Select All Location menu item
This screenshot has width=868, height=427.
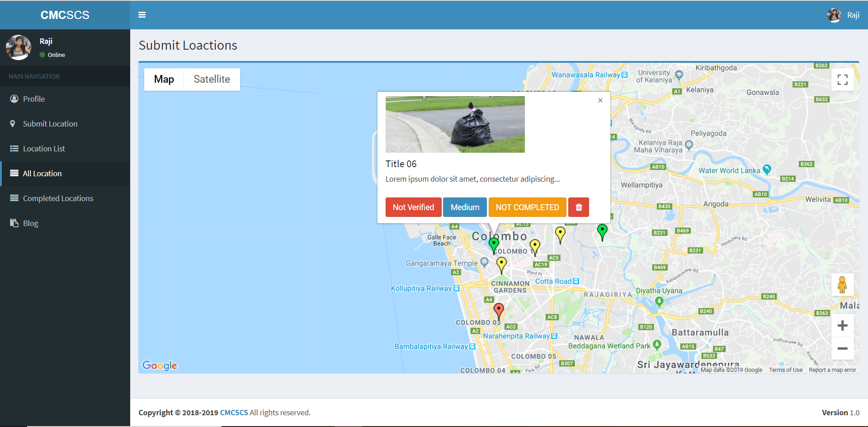(x=65, y=174)
